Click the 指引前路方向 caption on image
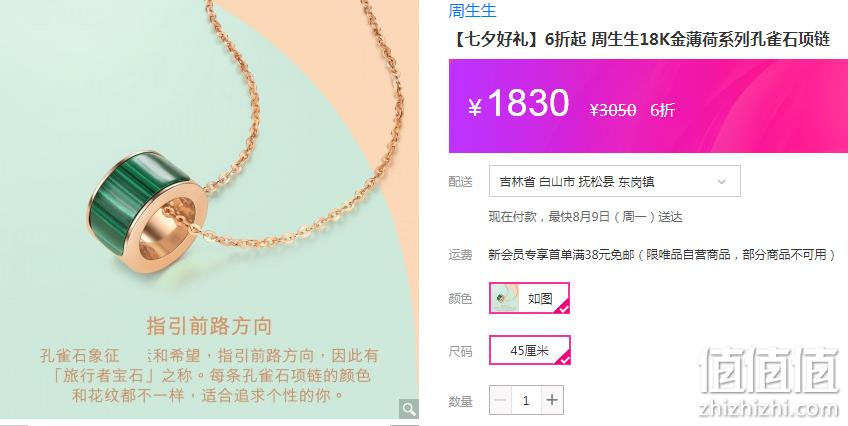Image resolution: width=848 pixels, height=426 pixels. click(209, 326)
